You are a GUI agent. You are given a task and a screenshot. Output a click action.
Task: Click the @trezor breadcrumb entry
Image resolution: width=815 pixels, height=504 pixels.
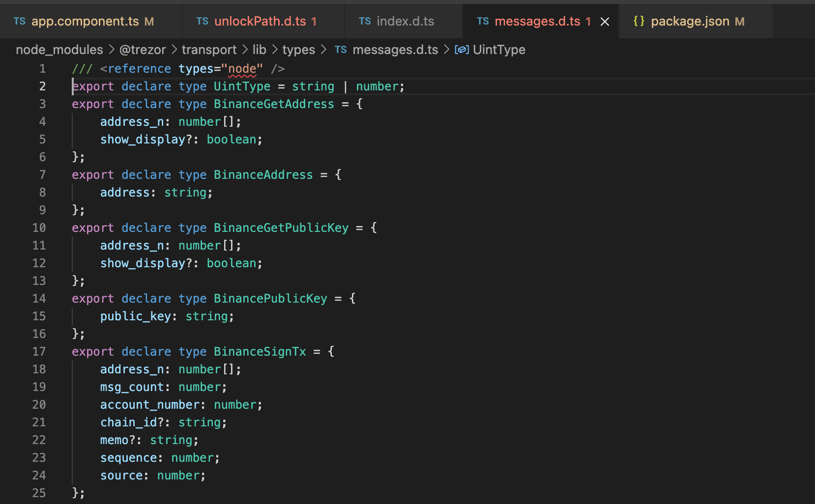coord(142,50)
